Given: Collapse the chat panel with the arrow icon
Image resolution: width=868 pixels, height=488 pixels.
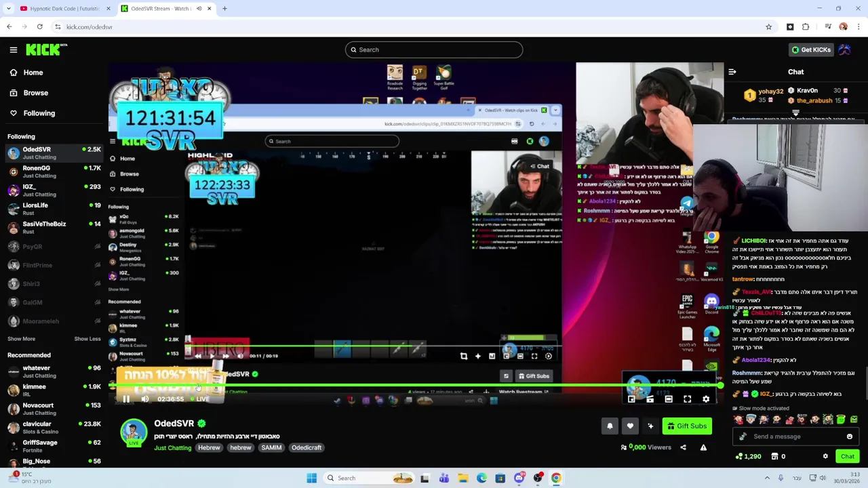Looking at the screenshot, I should [x=732, y=72].
